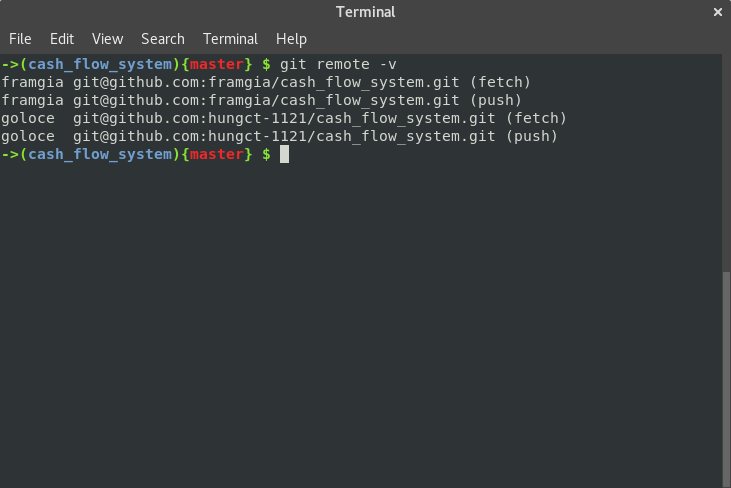Image resolution: width=731 pixels, height=488 pixels.
Task: Open the Help menu
Action: coord(291,39)
